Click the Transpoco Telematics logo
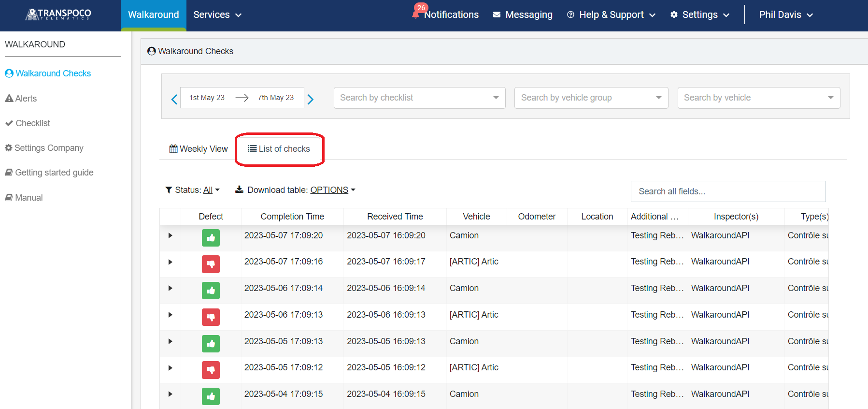Image resolution: width=868 pixels, height=409 pixels. pos(58,15)
